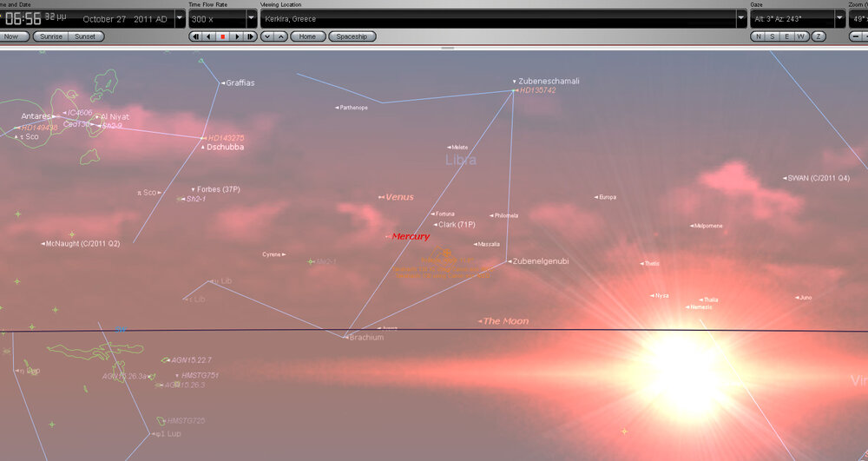Run time backward with play-reverse arrow
Viewport: 868px width, 461px height.
tap(209, 36)
